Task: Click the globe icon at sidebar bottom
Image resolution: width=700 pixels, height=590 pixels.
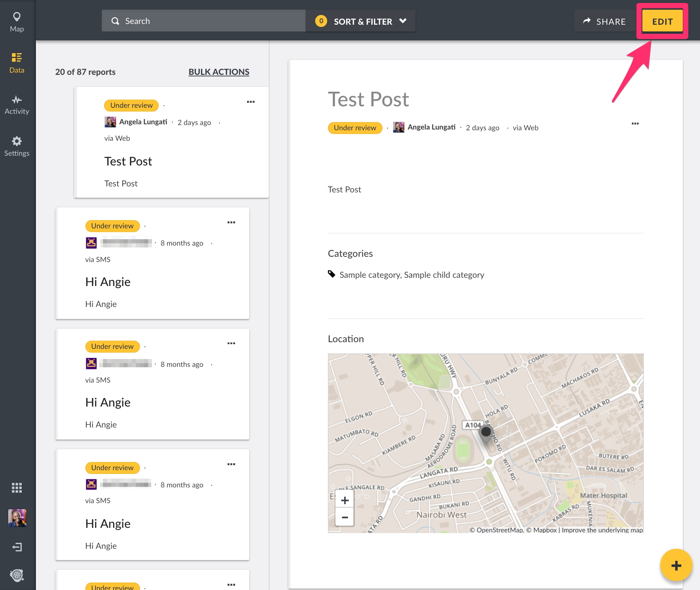Action: (x=17, y=575)
